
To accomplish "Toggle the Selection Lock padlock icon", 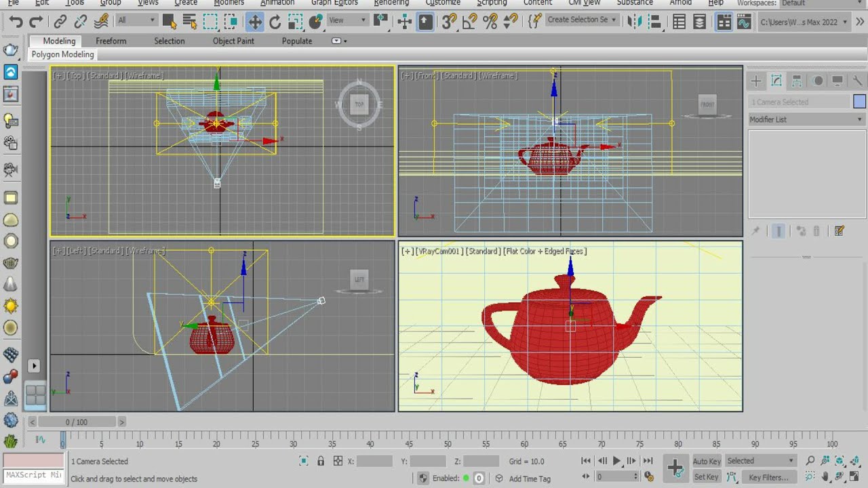I will click(x=321, y=461).
